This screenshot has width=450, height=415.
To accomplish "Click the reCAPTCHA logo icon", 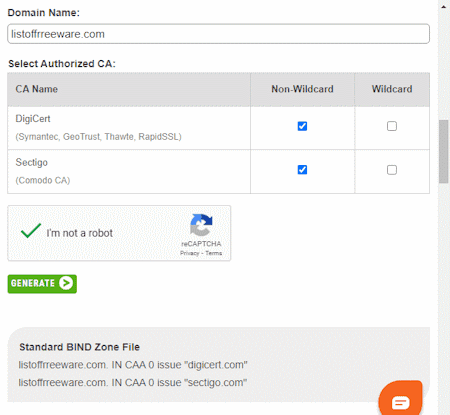I will (x=201, y=225).
